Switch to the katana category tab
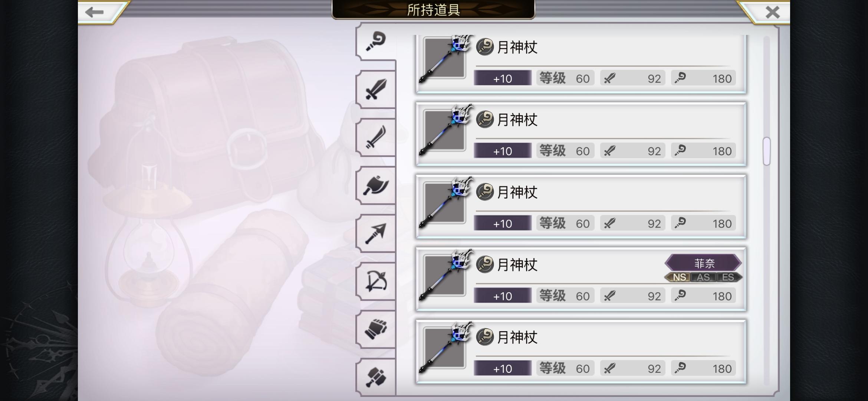This screenshot has width=868, height=401. pos(376,137)
